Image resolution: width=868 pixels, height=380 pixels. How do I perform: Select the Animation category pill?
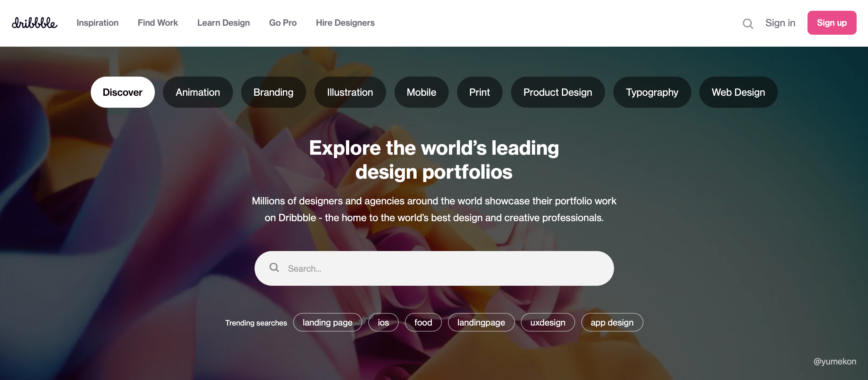coord(198,92)
